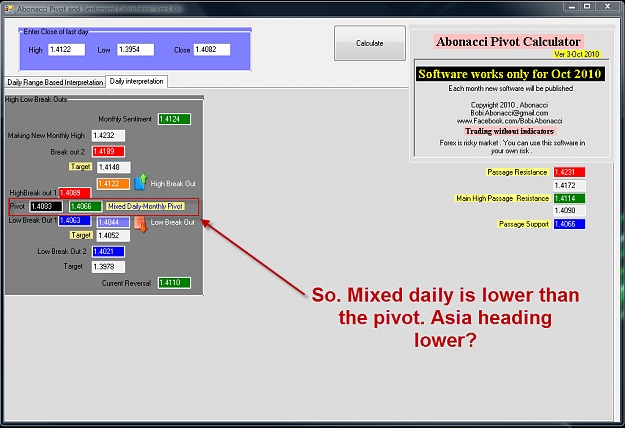The height and width of the screenshot is (428, 625).
Task: Click the black Pivot value 1.4083
Action: click(46, 206)
